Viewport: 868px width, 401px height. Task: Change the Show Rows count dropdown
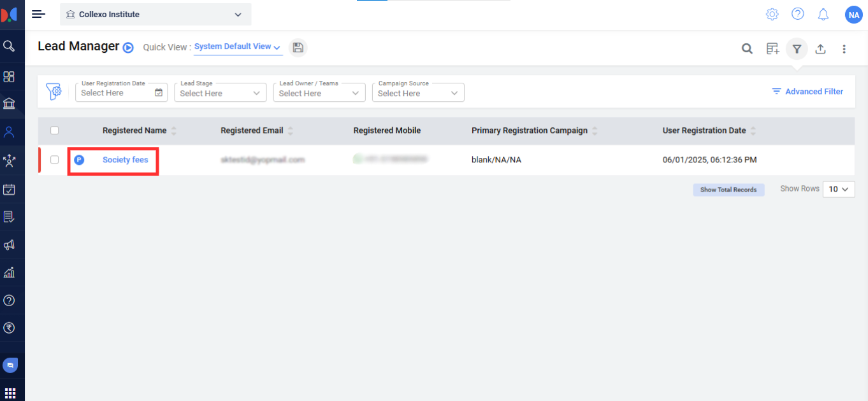839,189
